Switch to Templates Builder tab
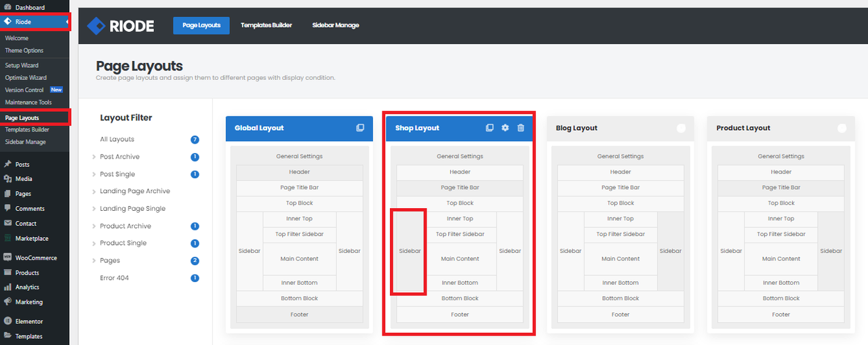The image size is (868, 345). click(x=267, y=25)
